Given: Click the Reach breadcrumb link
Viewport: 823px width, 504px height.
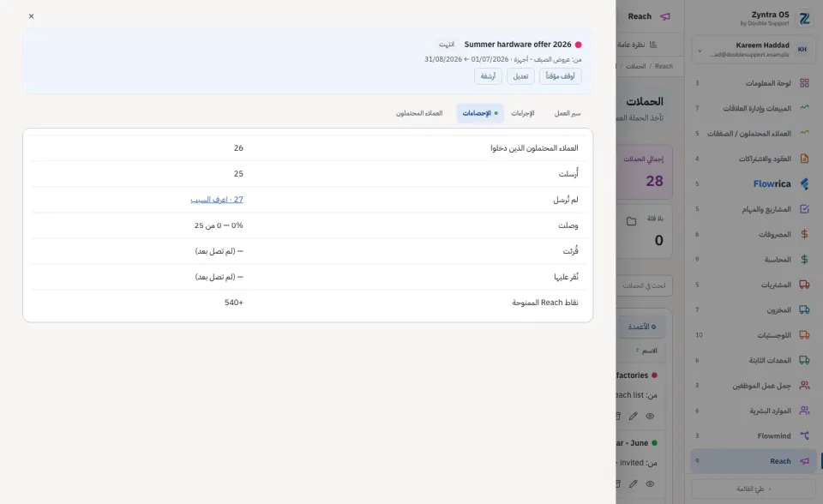Looking at the screenshot, I should click(664, 66).
